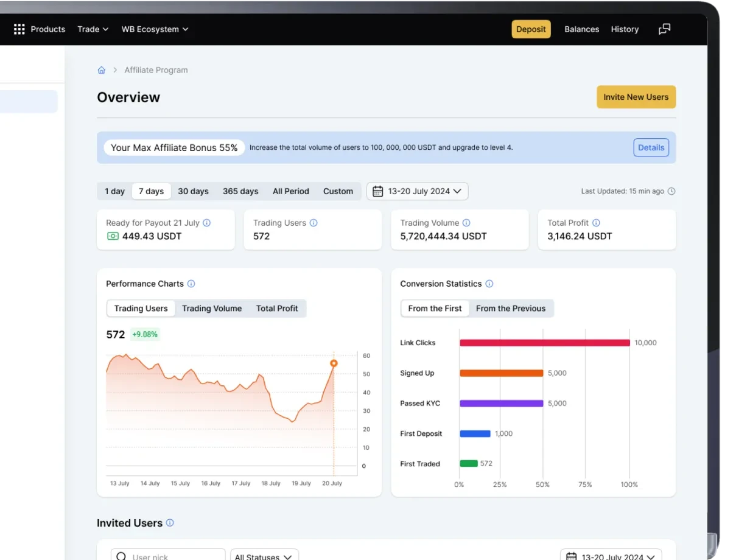This screenshot has width=750, height=560.
Task: Click info icon next to Conversion Statistics
Action: [x=489, y=284]
